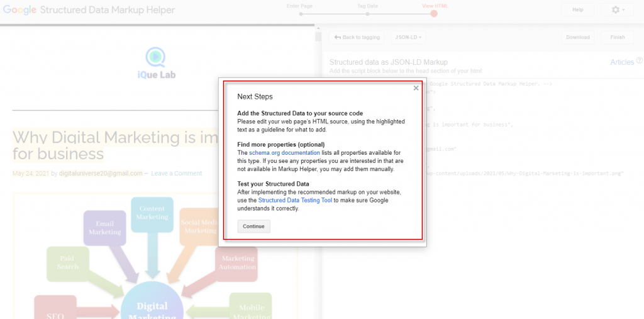
Task: Click 'Test your Structured Data' heading
Action: coord(273,184)
